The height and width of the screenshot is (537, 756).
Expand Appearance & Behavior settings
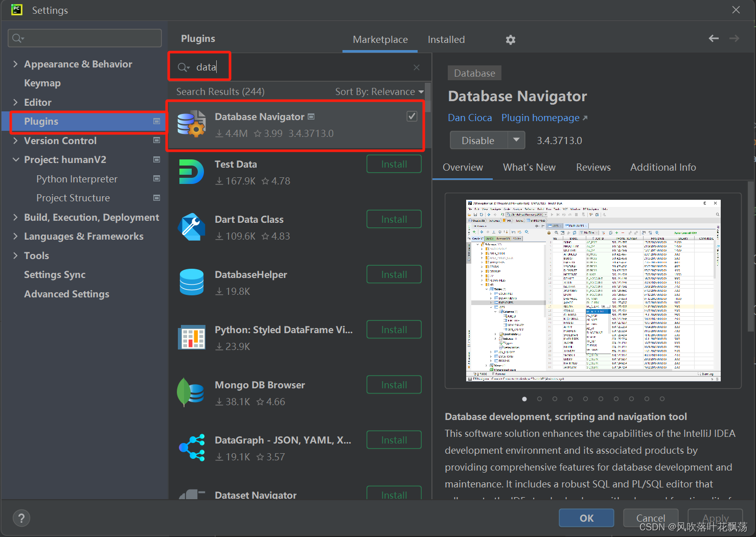click(15, 64)
